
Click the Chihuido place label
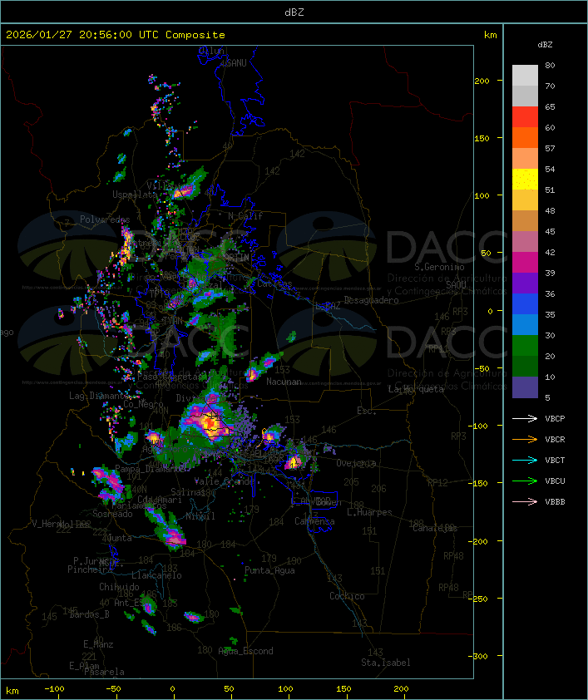coord(119,587)
